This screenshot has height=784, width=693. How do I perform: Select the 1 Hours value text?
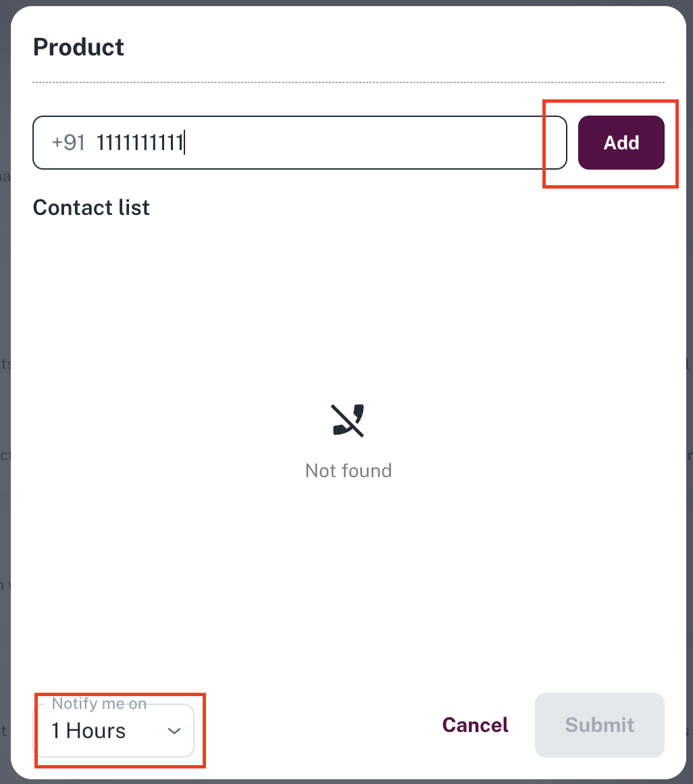[88, 731]
